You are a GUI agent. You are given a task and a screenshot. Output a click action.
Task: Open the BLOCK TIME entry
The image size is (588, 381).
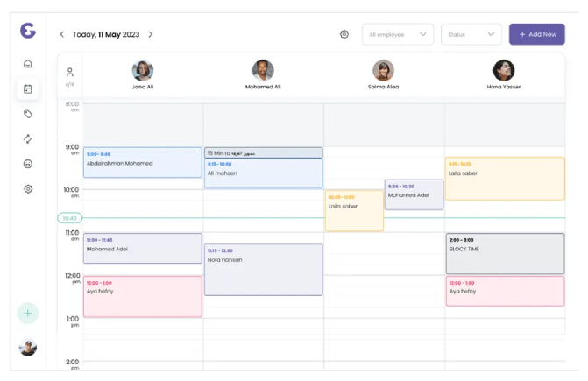[504, 253]
